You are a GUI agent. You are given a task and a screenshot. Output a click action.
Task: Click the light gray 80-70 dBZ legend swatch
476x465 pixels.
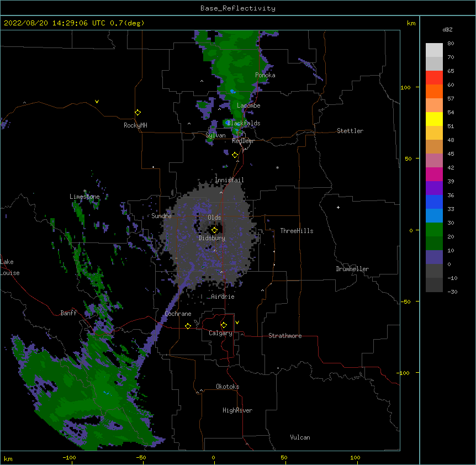point(434,50)
